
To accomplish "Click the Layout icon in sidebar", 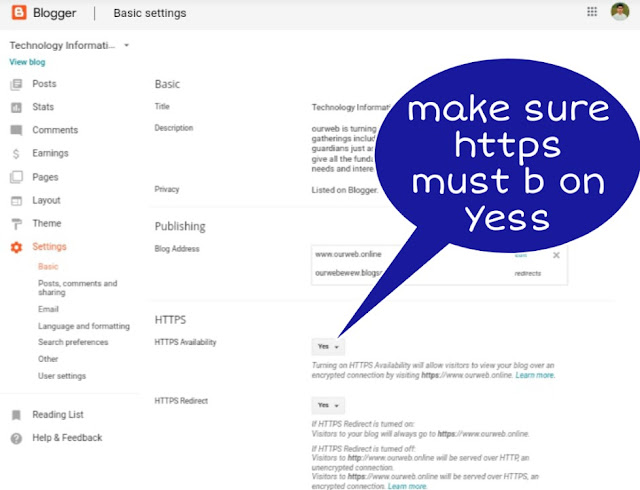I will [x=16, y=200].
